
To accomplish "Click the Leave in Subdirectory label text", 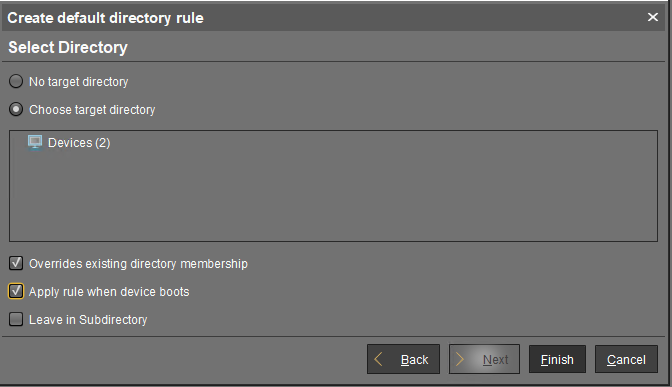I will (x=88, y=320).
